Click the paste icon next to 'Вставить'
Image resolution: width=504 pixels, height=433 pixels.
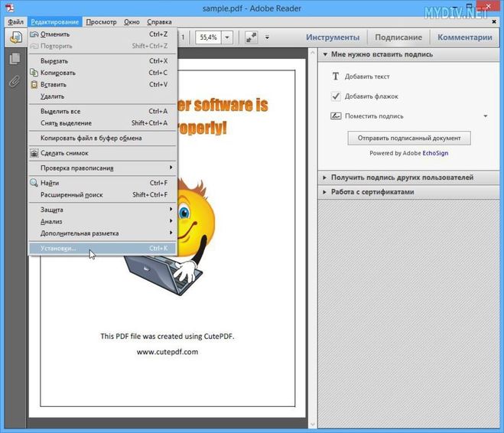tap(34, 85)
